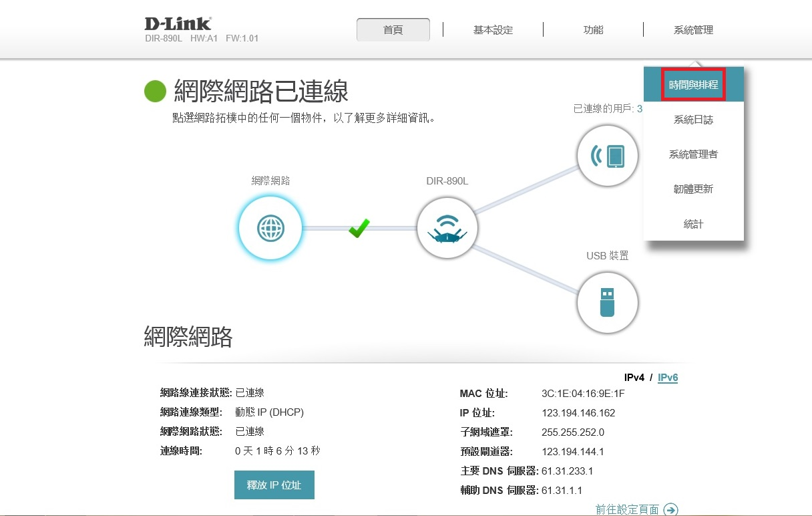Click the green internet status circle
This screenshot has width=812, height=516.
[x=155, y=92]
